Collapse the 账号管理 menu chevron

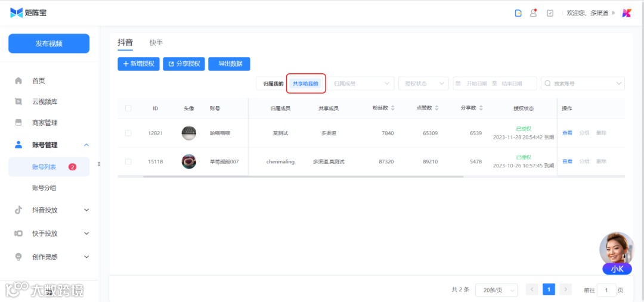coord(86,144)
